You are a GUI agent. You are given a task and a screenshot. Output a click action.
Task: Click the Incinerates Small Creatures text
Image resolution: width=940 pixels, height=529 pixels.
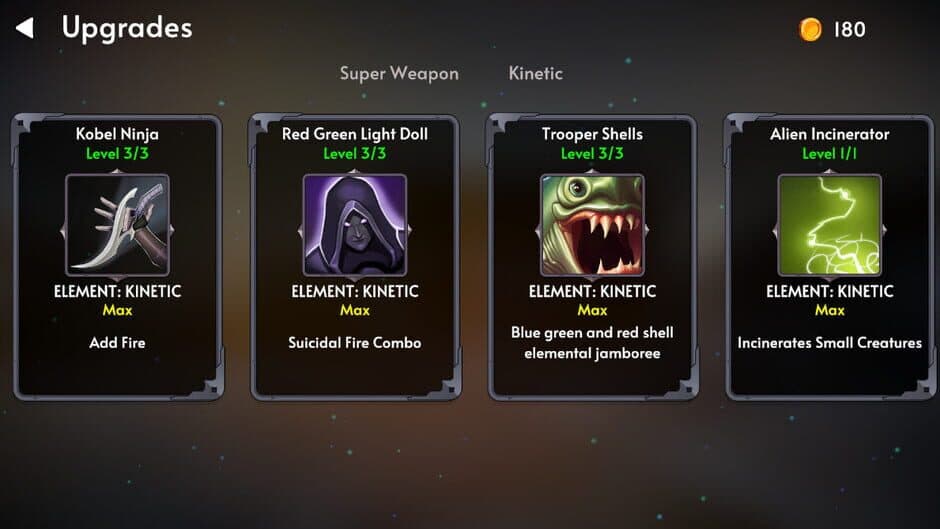(x=830, y=342)
